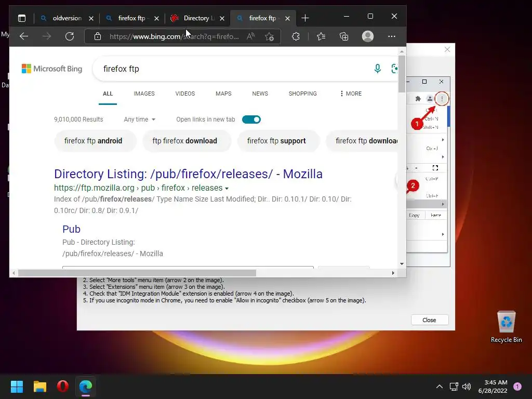The width and height of the screenshot is (532, 399).
Task: Switch to the first firefox ftp tab
Action: tap(131, 18)
